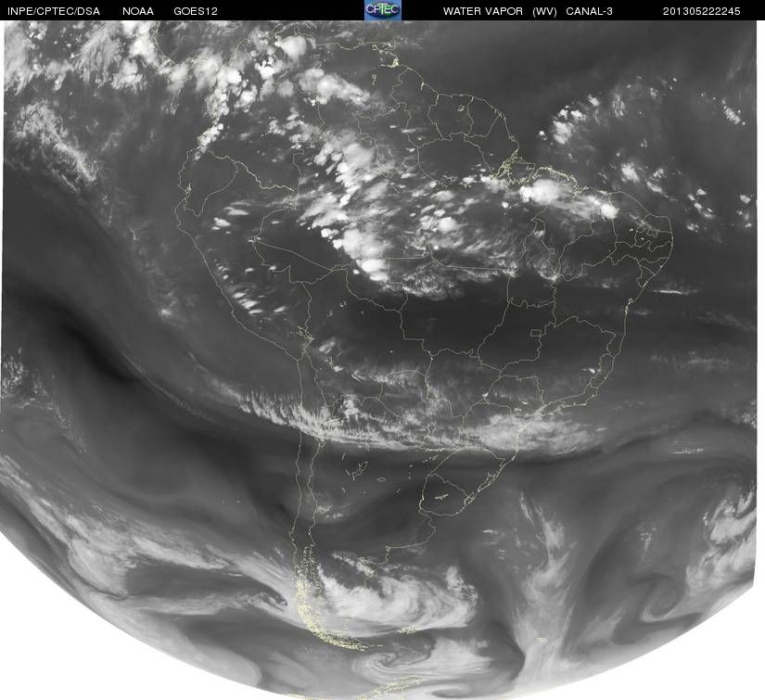Select the CANAL-3 channel label

pos(590,11)
